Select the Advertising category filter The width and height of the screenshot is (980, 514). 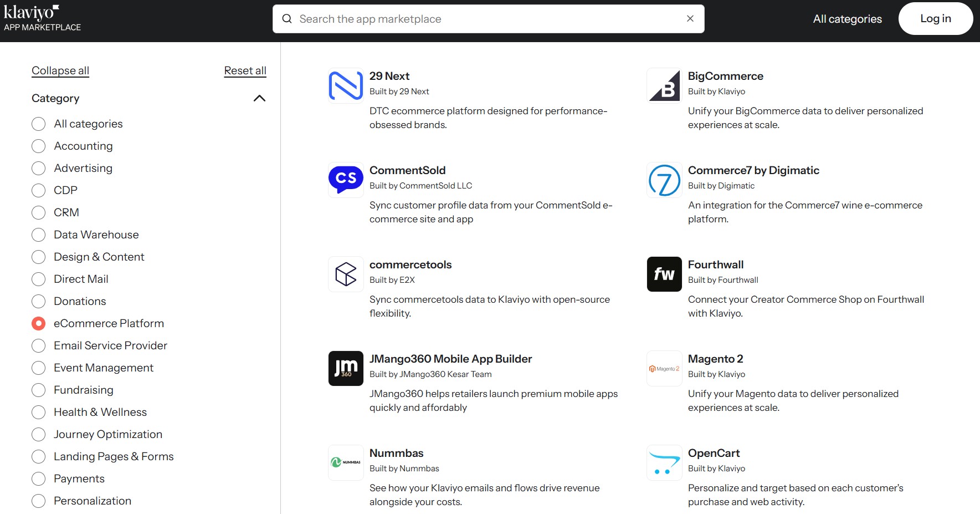tap(38, 168)
